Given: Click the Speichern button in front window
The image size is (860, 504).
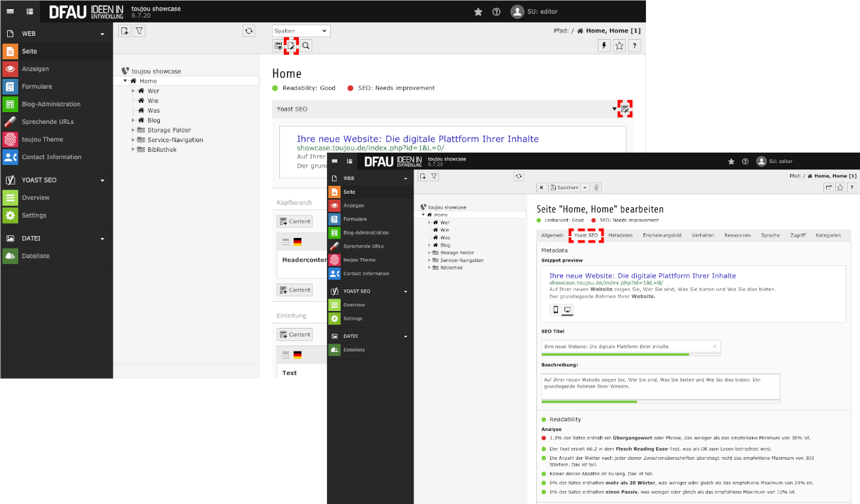Looking at the screenshot, I should tap(565, 187).
